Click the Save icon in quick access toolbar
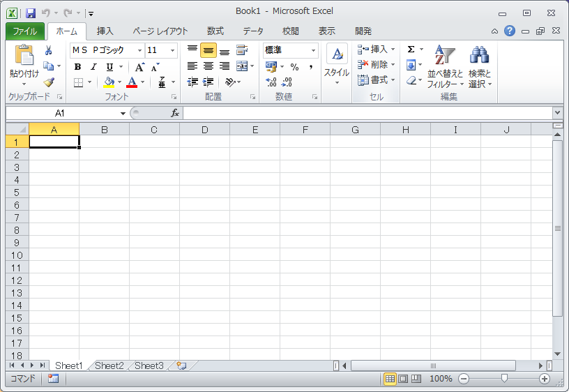This screenshot has width=569, height=392. click(x=31, y=13)
